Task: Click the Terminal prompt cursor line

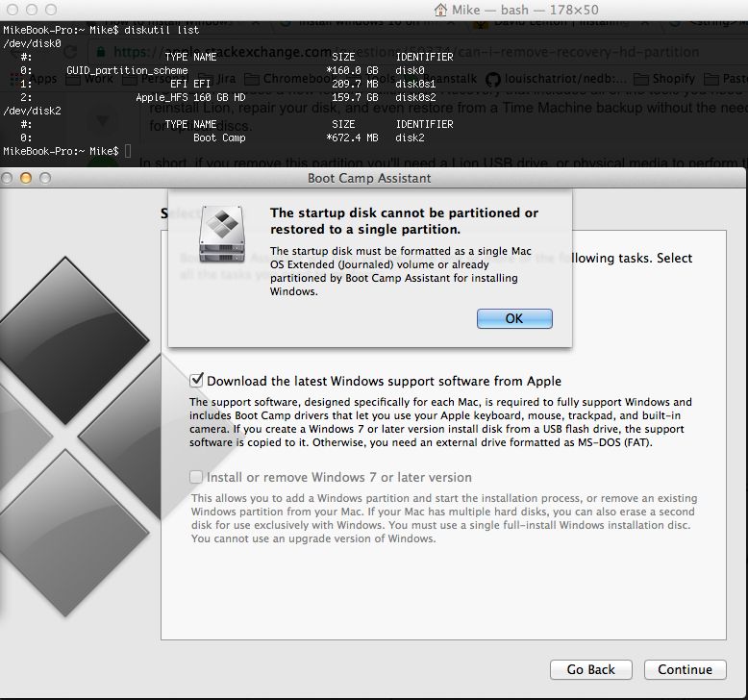Action: 66,151
